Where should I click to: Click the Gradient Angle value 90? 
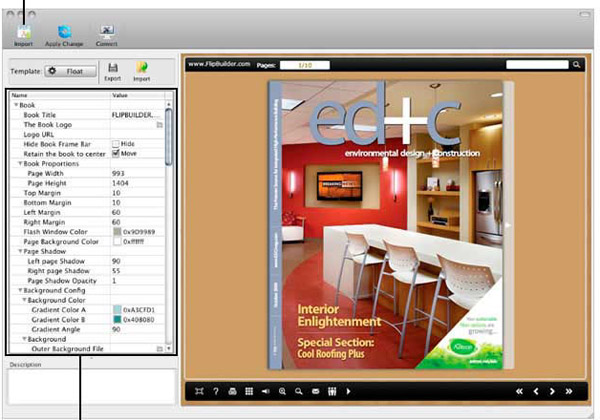click(116, 329)
